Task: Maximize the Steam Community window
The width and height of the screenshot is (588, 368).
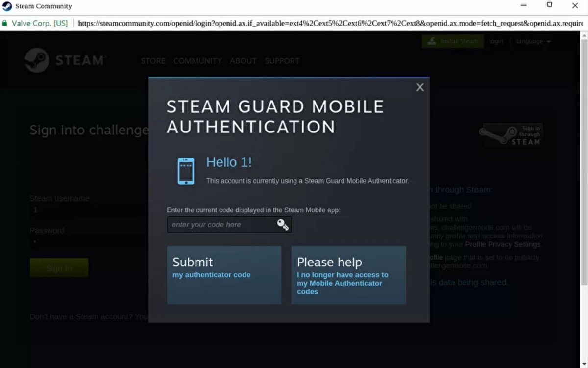Action: tap(549, 5)
